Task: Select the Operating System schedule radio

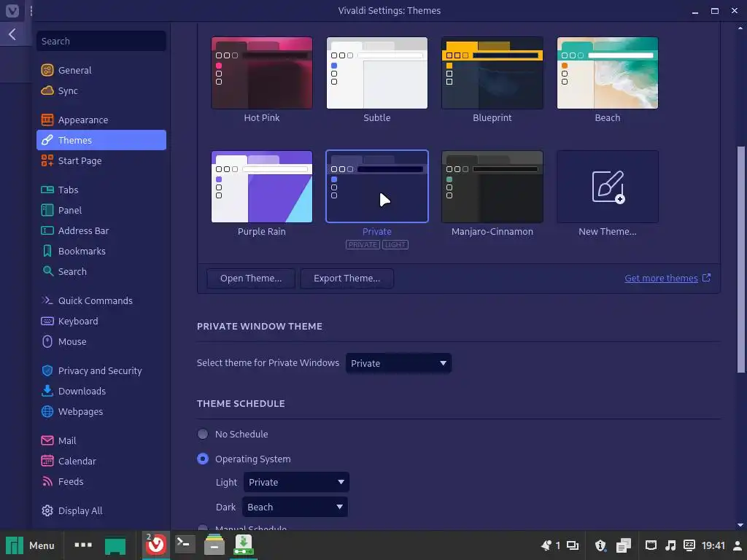Action: pos(203,459)
